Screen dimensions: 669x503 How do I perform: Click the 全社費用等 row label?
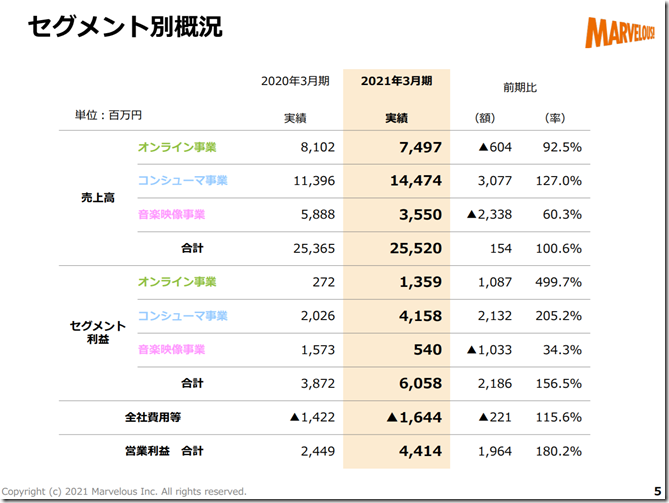pyautogui.click(x=153, y=417)
